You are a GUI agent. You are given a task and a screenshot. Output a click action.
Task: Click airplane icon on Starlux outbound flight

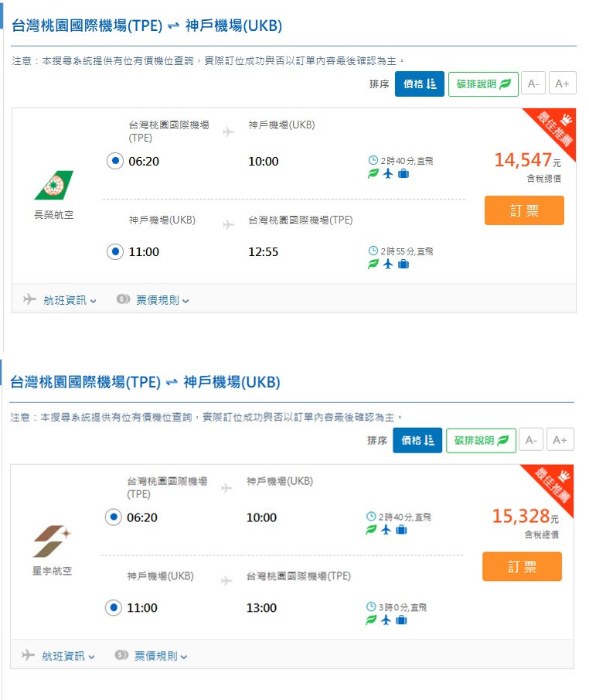tap(386, 530)
